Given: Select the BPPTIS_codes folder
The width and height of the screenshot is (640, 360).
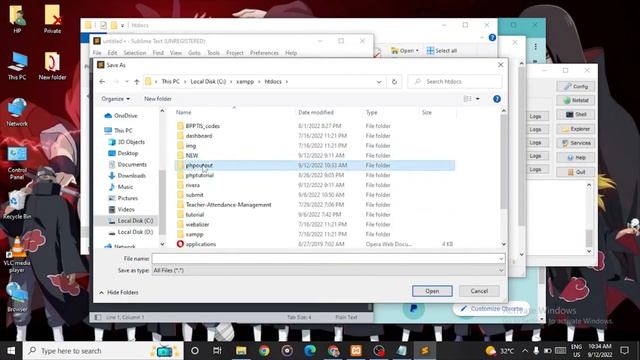Looking at the screenshot, I should click(202, 126).
